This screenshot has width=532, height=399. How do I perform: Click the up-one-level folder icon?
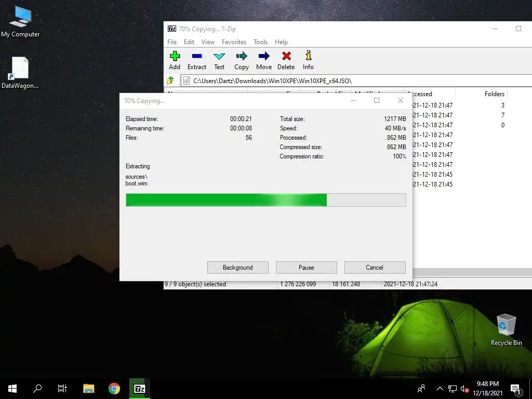click(170, 81)
